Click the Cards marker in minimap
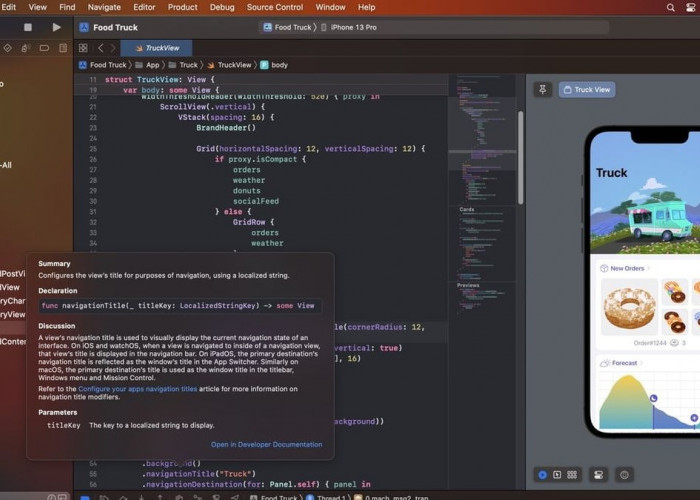 [x=467, y=209]
